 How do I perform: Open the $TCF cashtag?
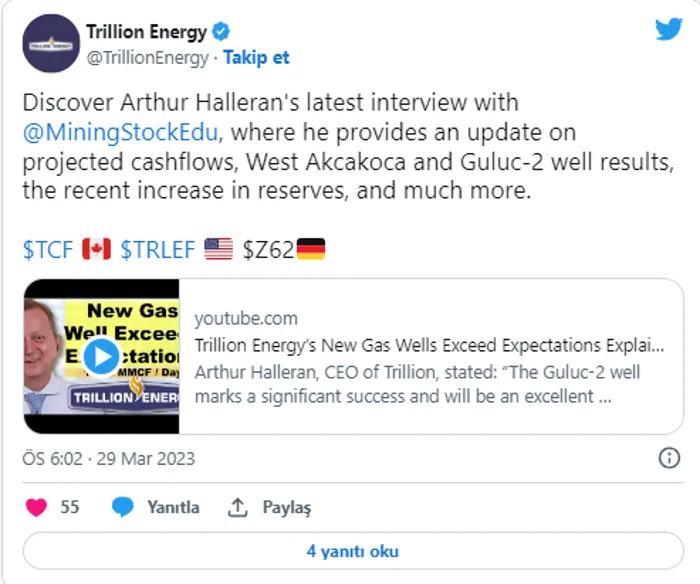48,250
